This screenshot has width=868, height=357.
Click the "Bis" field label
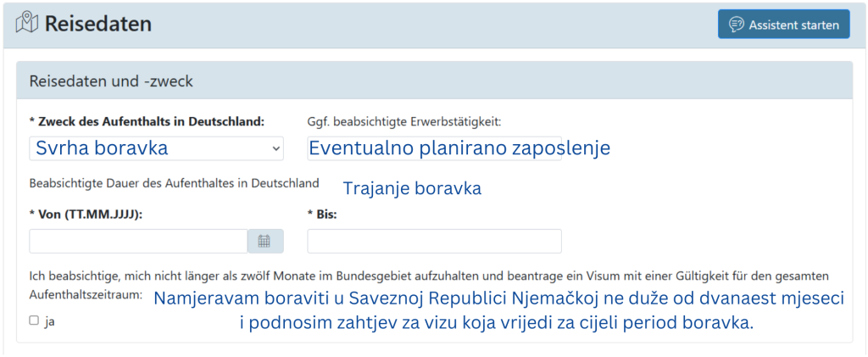[x=322, y=215]
